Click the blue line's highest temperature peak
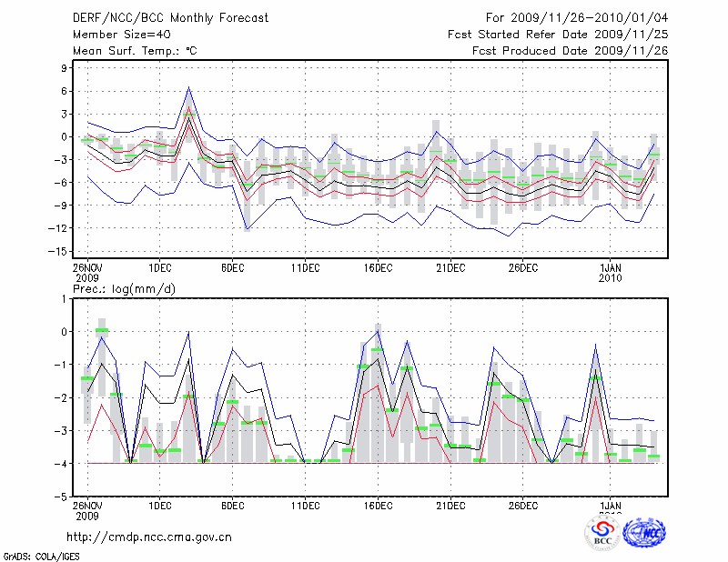728x562 pixels. click(x=188, y=87)
